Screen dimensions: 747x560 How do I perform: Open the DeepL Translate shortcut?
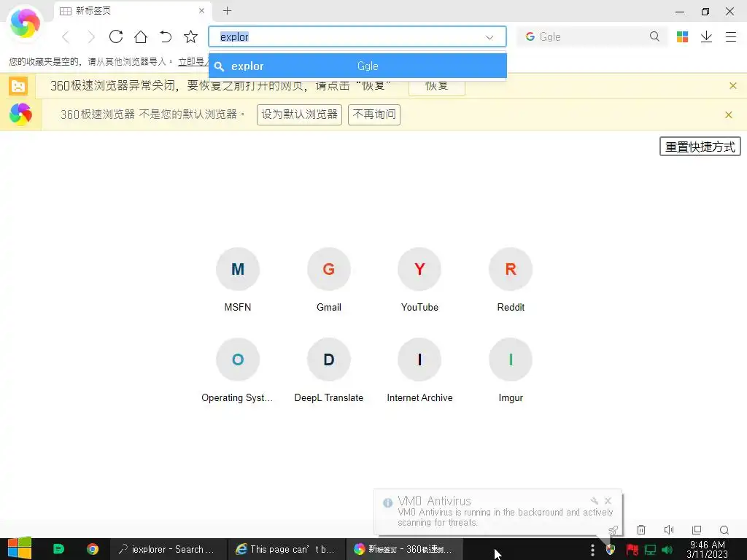(x=329, y=370)
